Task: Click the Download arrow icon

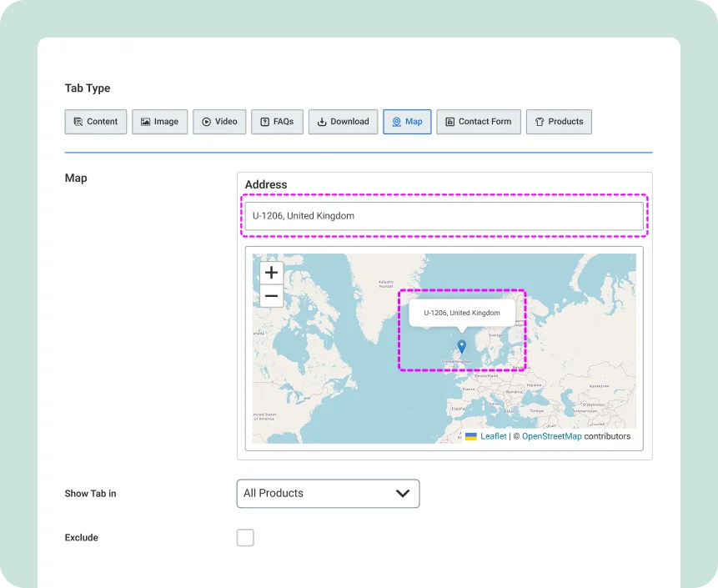Action: pos(322,122)
